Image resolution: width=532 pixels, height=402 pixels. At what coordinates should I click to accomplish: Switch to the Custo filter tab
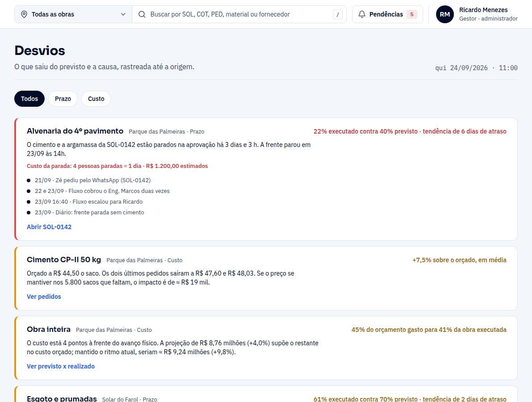point(96,99)
